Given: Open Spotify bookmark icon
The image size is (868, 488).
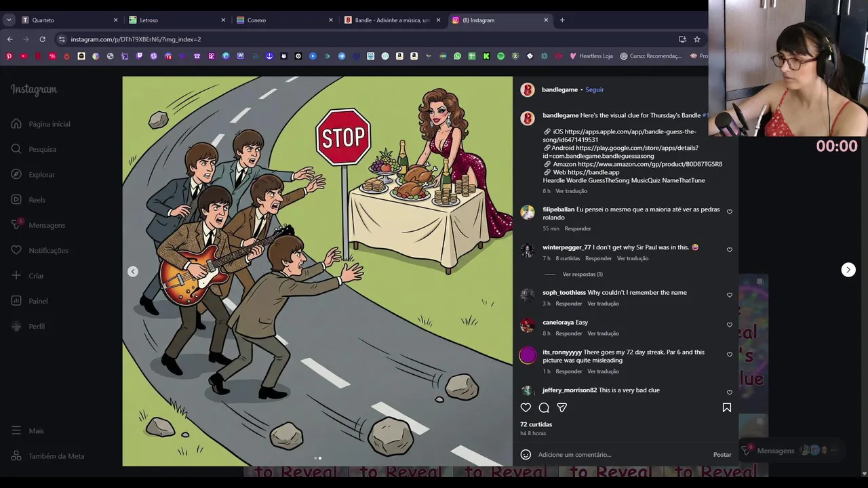Looking at the screenshot, I should click(x=500, y=56).
